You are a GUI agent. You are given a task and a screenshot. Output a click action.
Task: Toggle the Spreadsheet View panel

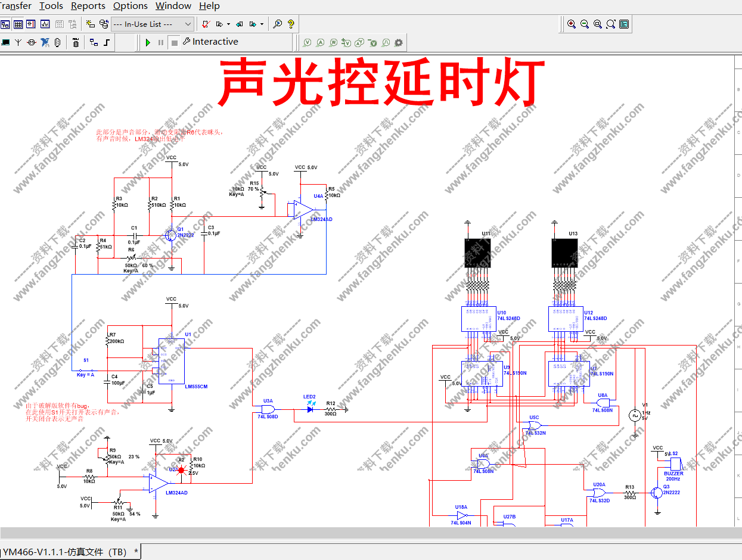(x=17, y=24)
